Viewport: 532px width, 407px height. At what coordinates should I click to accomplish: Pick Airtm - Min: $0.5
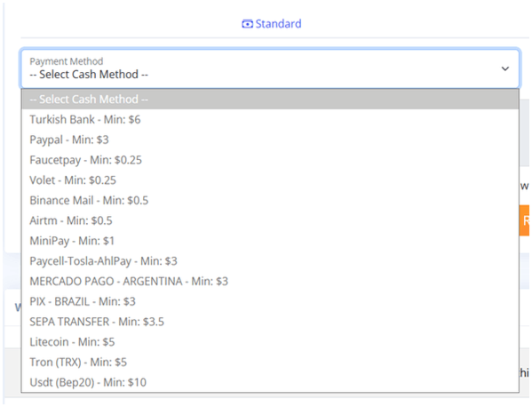[270, 220]
